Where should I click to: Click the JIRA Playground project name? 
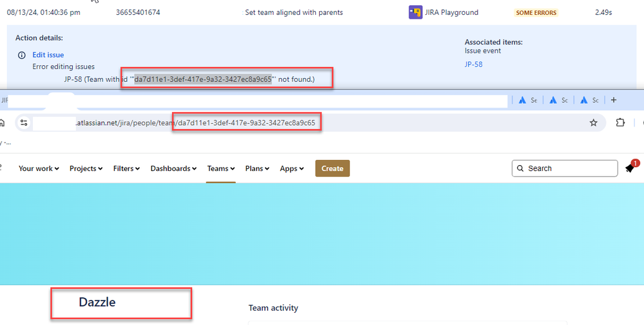pyautogui.click(x=452, y=12)
